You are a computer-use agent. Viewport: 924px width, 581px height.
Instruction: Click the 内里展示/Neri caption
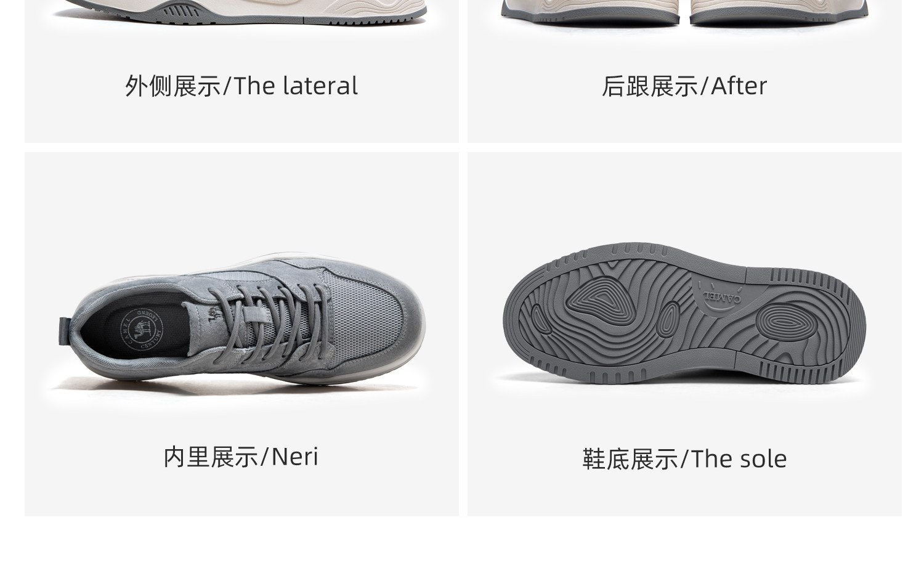(x=241, y=457)
